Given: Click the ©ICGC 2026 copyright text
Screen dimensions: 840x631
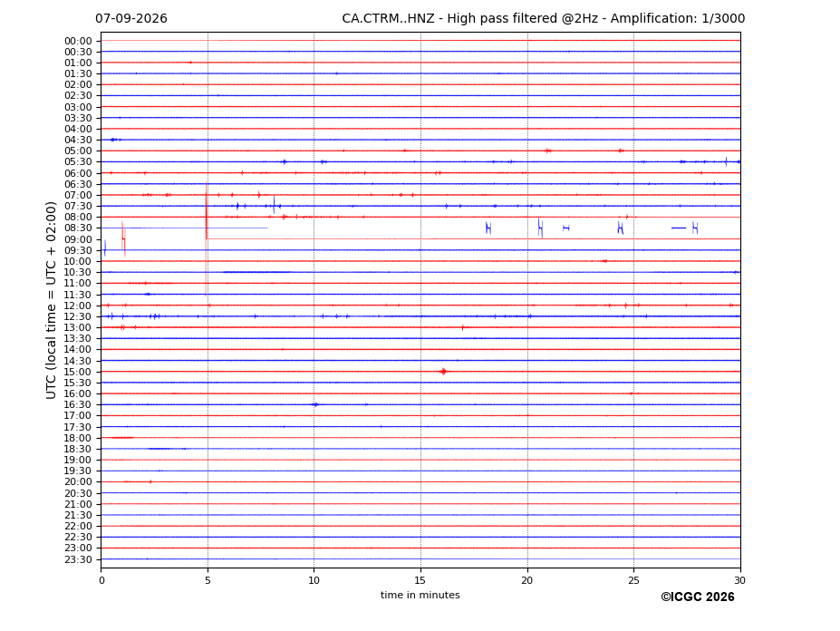Looking at the screenshot, I should click(698, 597).
